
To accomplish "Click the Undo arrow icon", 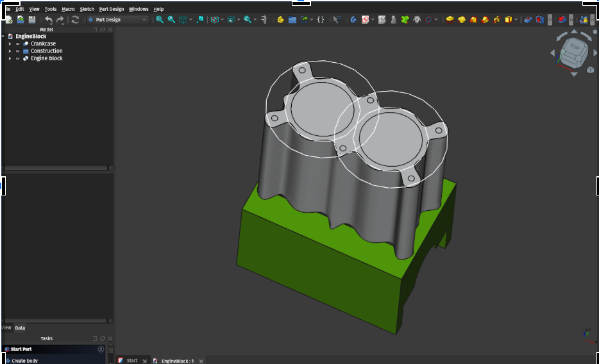I will coord(49,20).
